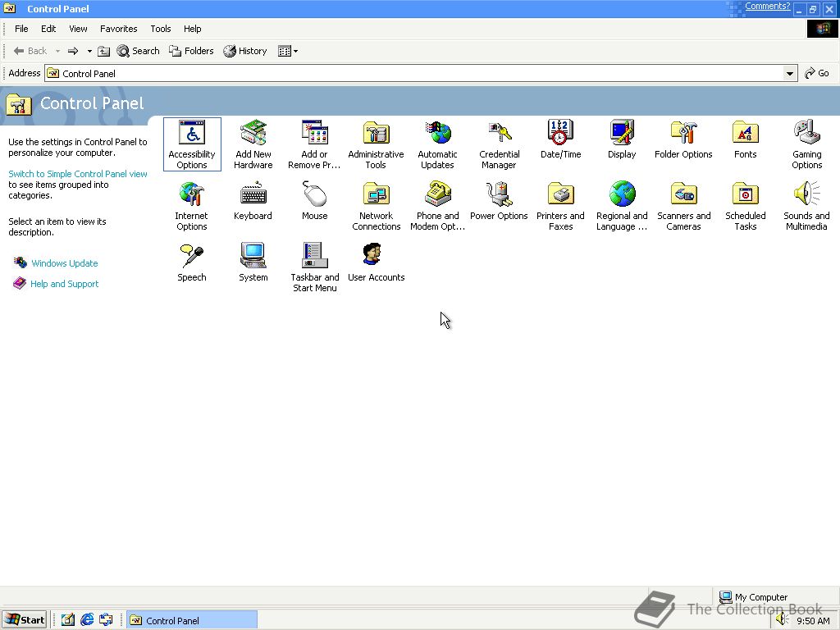Open the Windows Update link
840x630 pixels.
(64, 263)
